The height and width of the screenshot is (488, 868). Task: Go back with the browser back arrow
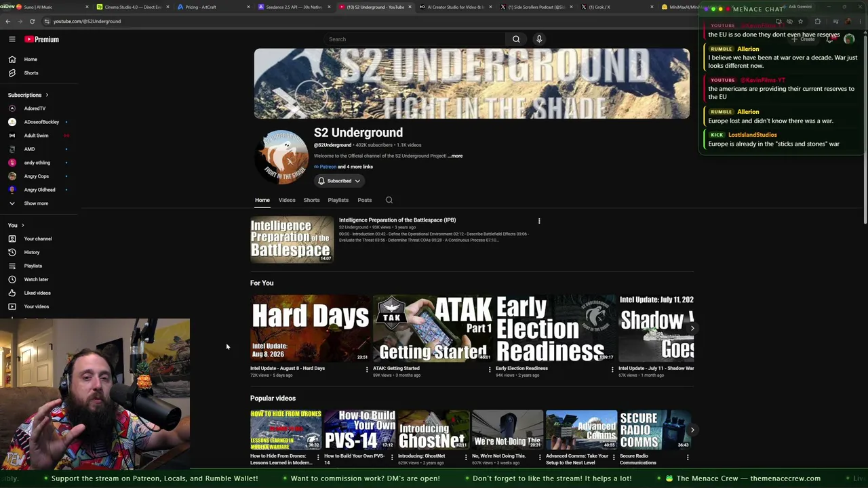[x=8, y=21]
